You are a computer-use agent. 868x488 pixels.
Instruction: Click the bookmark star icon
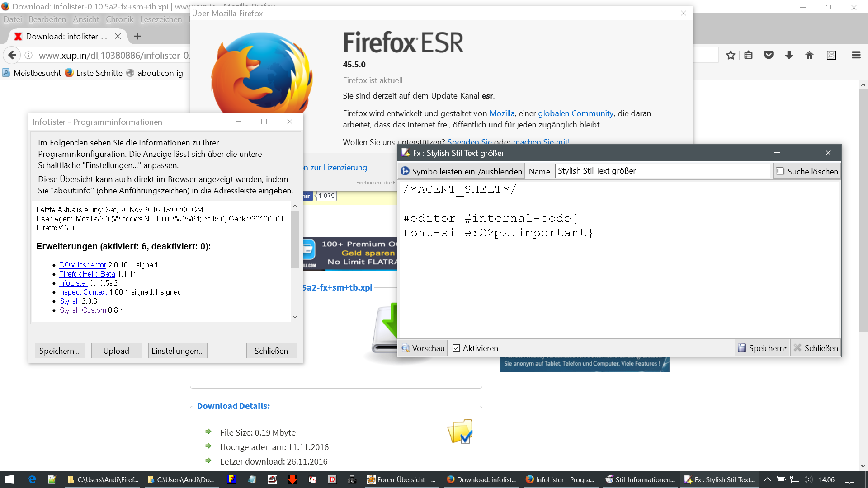[x=731, y=55]
